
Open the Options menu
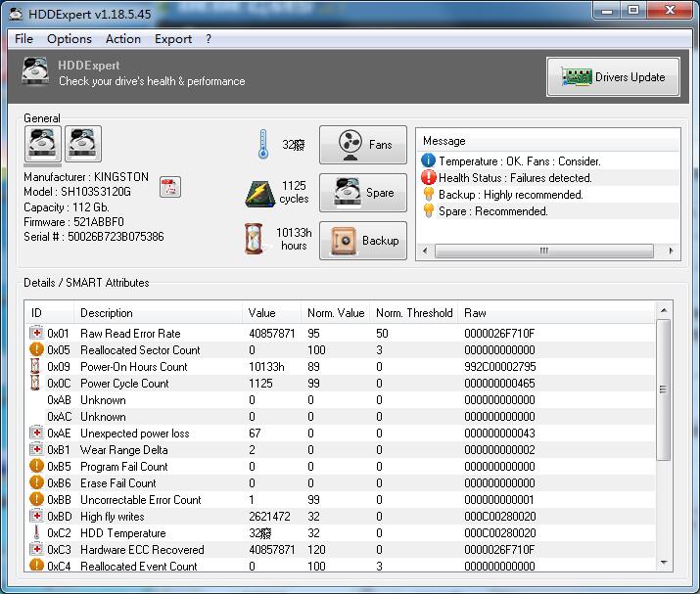70,39
